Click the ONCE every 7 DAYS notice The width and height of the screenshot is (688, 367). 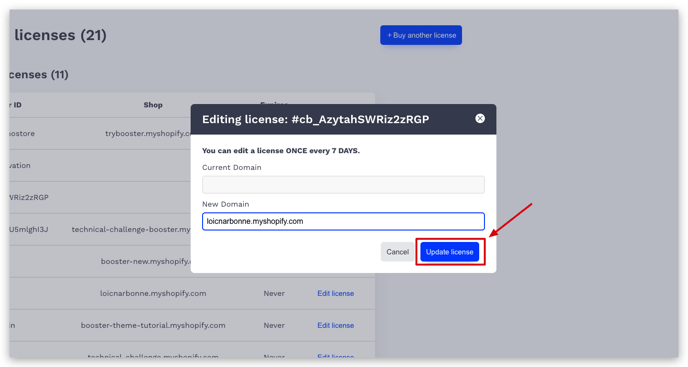click(x=281, y=151)
